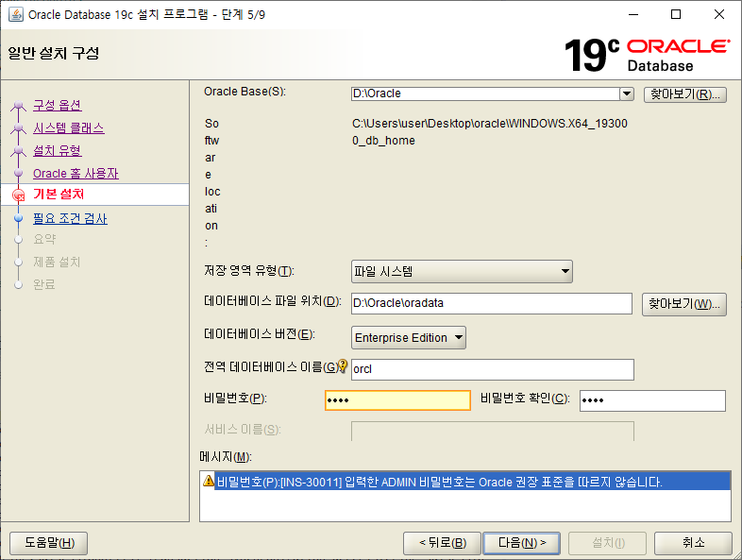Click the 완료 step label
Viewport: 742px width, 560px height.
point(44,284)
